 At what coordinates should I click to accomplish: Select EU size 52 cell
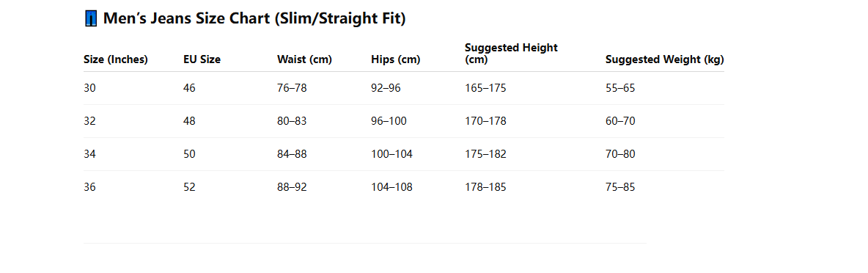tap(189, 188)
